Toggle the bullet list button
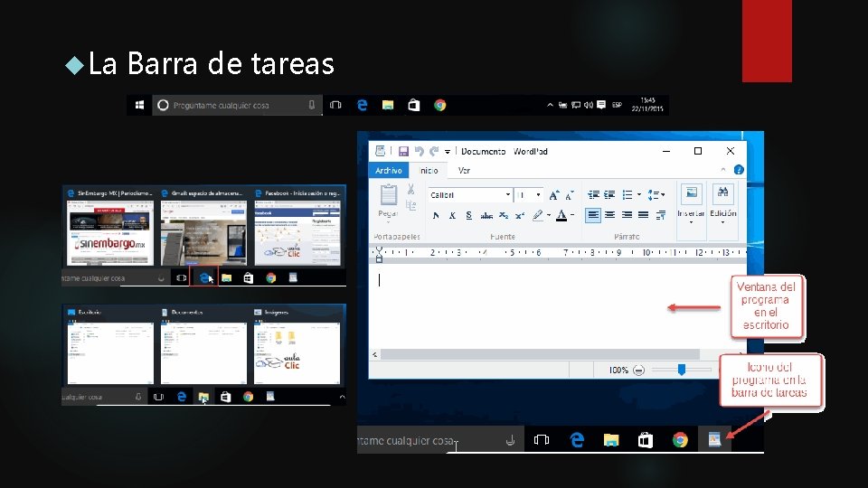This screenshot has width=868, height=488. [627, 195]
